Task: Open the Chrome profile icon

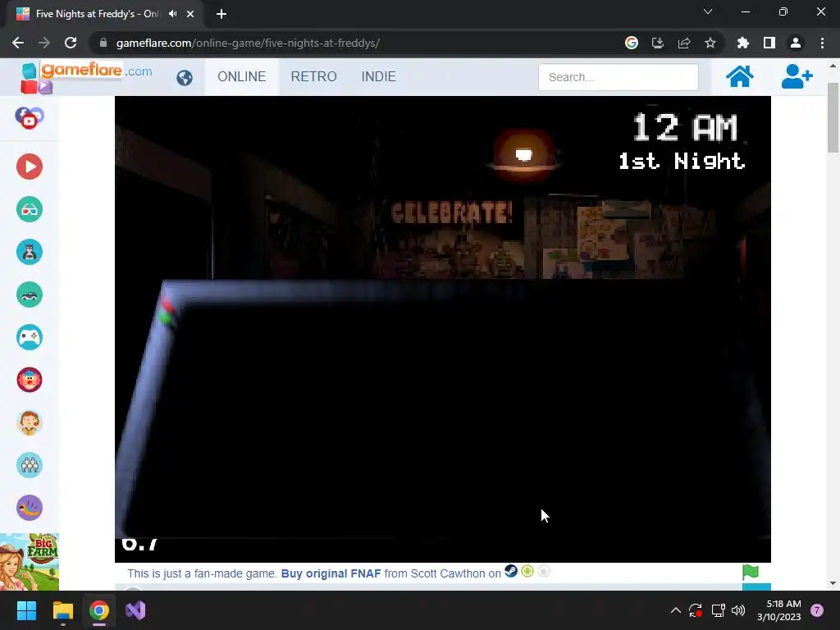Action: [x=796, y=43]
